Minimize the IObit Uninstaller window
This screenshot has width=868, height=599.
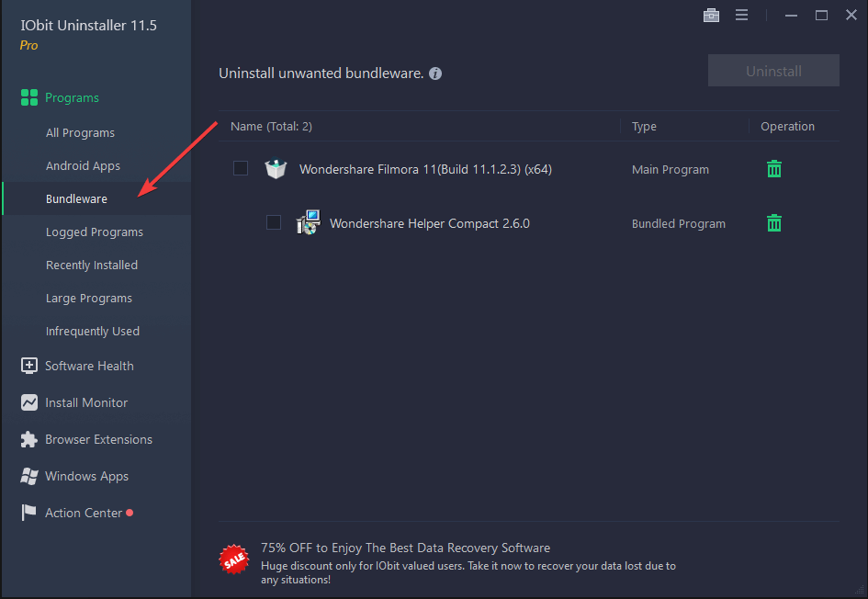(791, 16)
